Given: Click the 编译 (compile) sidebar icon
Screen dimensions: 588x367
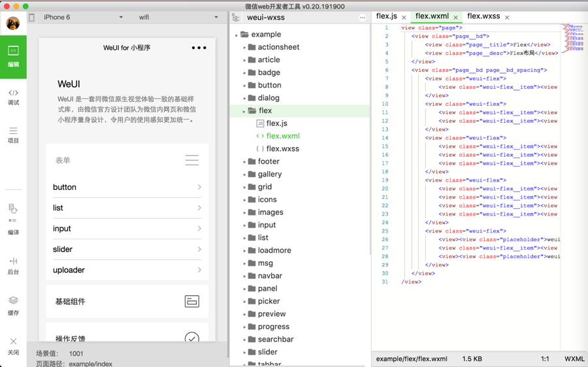Looking at the screenshot, I should [x=13, y=219].
